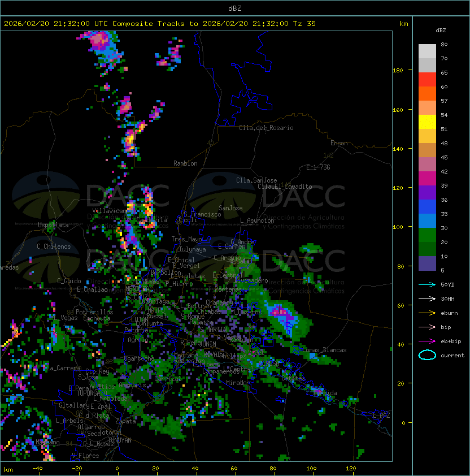The image size is (470, 476).
Task: Click the 'C_Chilenos' map label
Action: tap(54, 246)
